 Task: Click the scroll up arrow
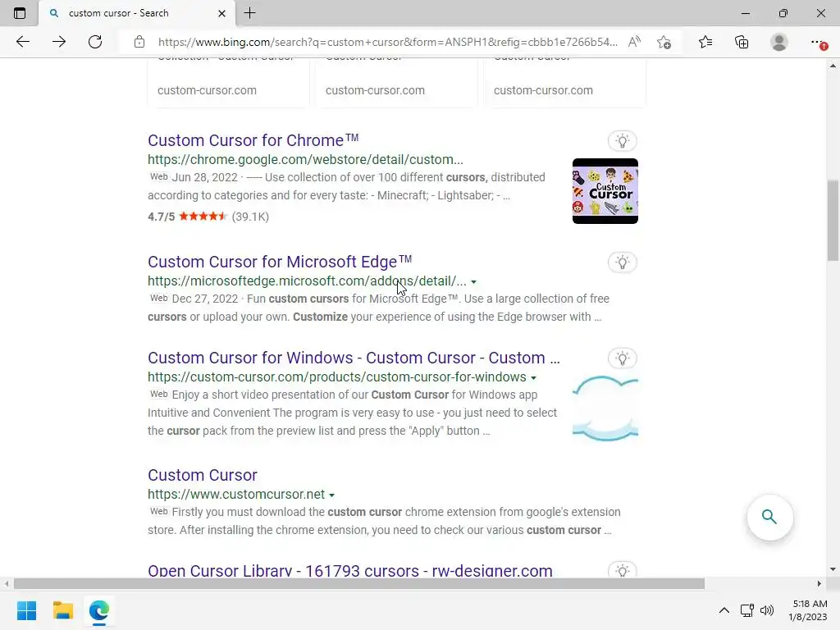click(833, 66)
